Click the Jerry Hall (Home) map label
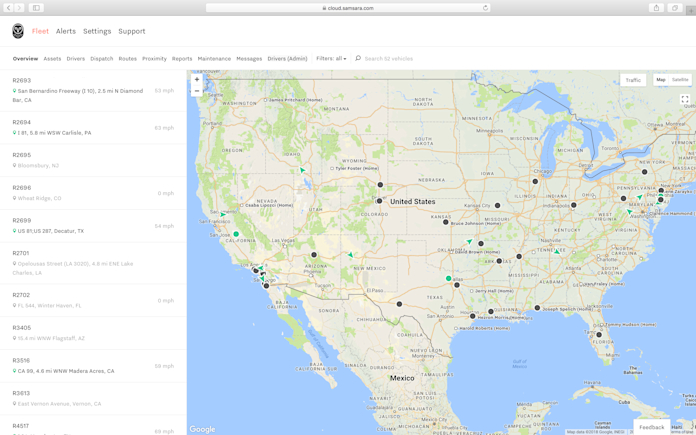 [494, 291]
